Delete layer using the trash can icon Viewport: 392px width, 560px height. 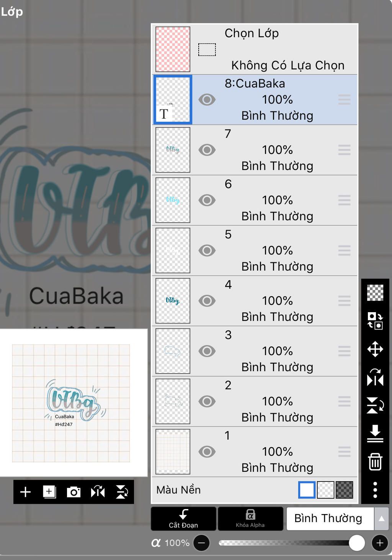(x=375, y=461)
